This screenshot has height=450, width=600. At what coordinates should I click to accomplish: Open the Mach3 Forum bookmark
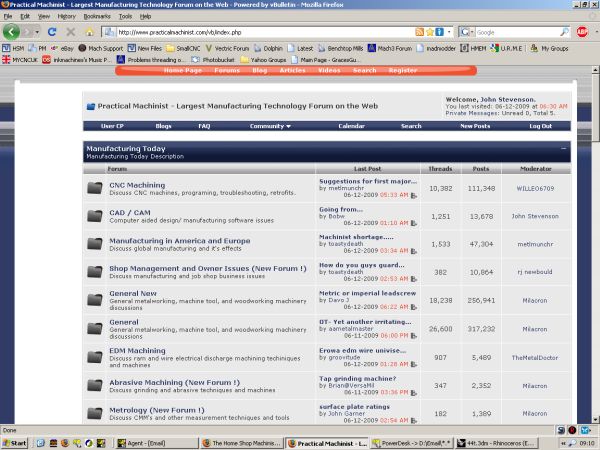point(390,49)
